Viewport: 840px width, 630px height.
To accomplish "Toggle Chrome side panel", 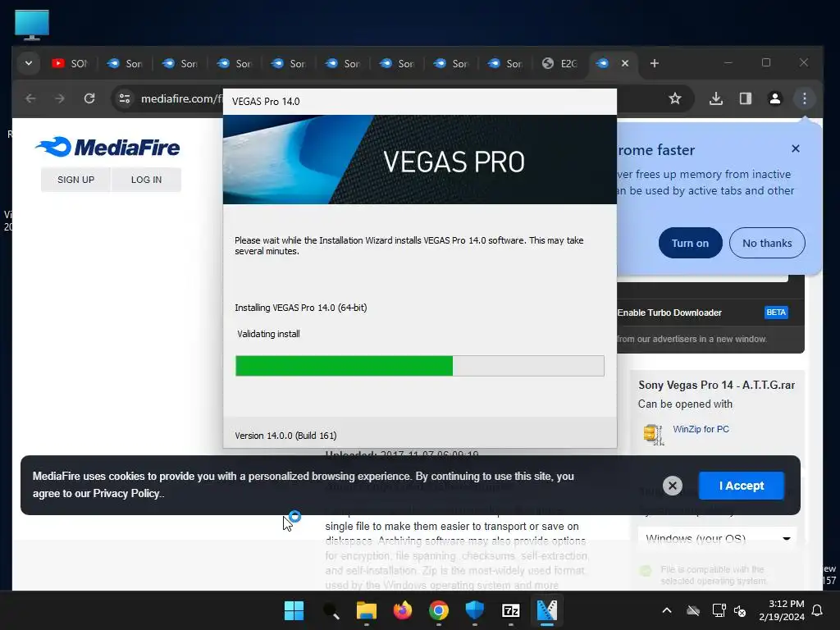I will point(745,98).
